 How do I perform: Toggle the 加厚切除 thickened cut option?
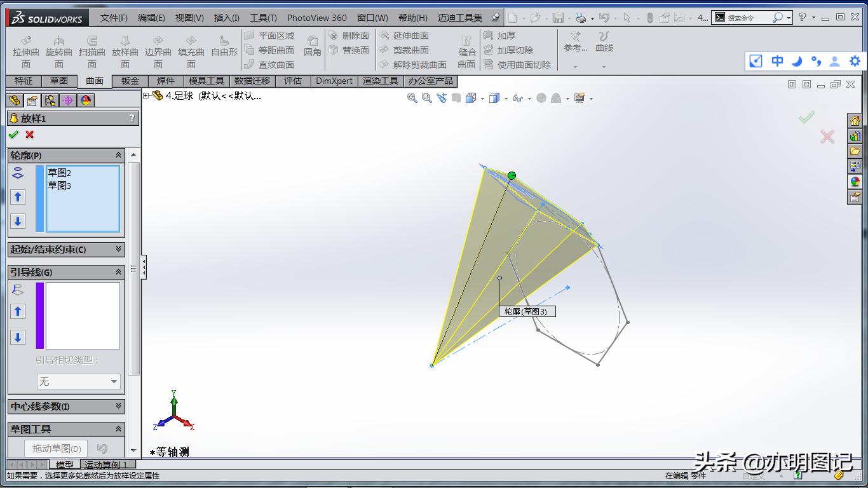[x=515, y=50]
